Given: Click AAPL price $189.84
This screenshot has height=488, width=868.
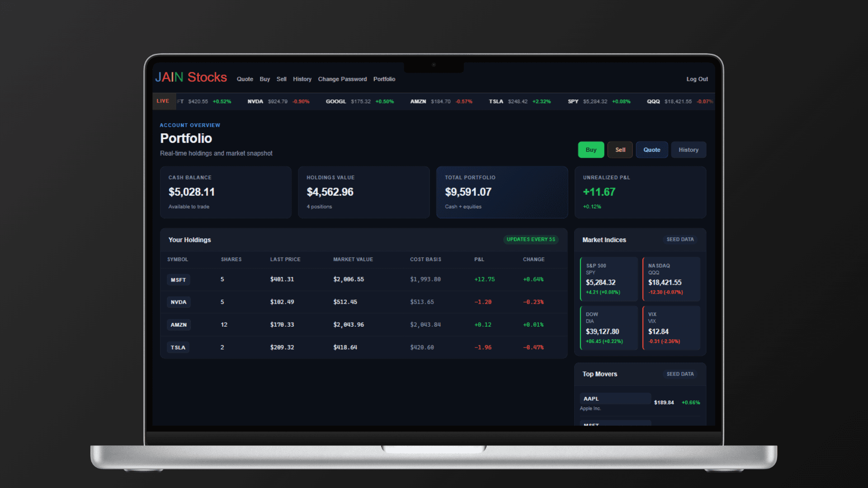Looking at the screenshot, I should click(x=664, y=403).
